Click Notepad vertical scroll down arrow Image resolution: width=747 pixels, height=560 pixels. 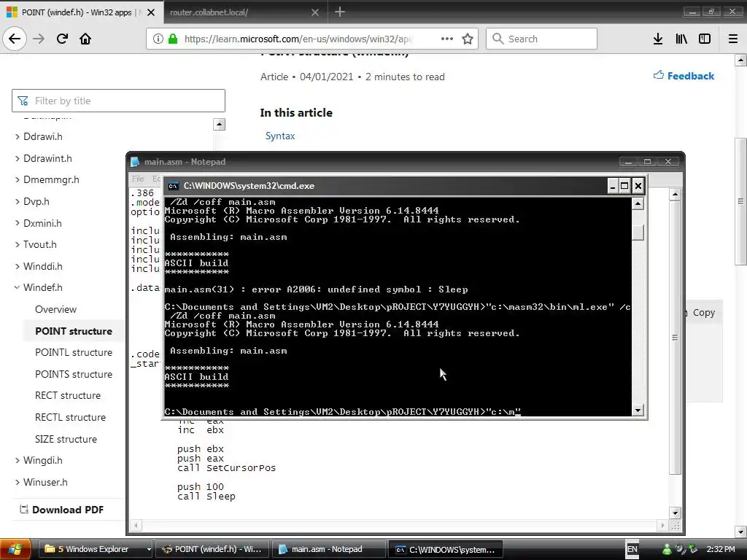click(x=675, y=513)
